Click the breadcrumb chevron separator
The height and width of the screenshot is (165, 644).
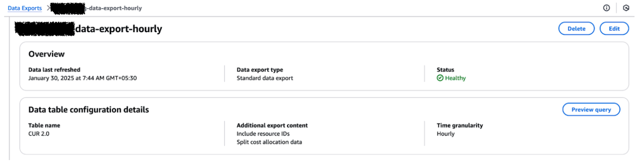48,8
